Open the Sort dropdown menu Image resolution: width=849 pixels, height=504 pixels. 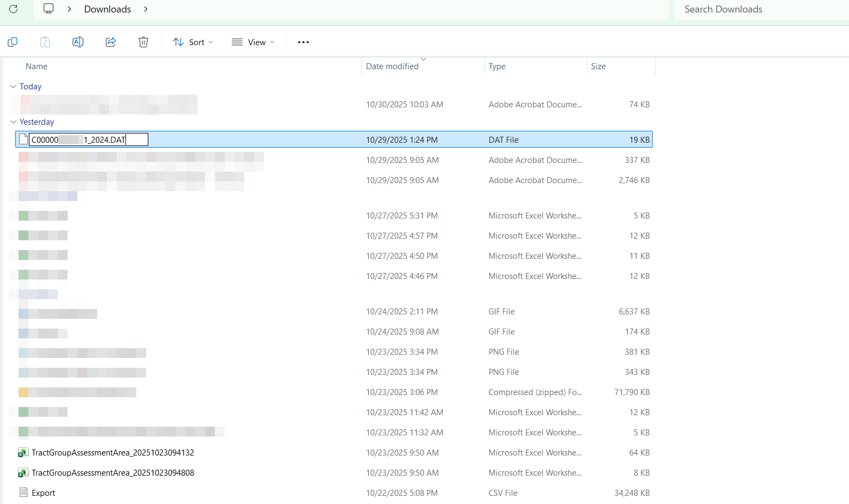click(x=192, y=42)
